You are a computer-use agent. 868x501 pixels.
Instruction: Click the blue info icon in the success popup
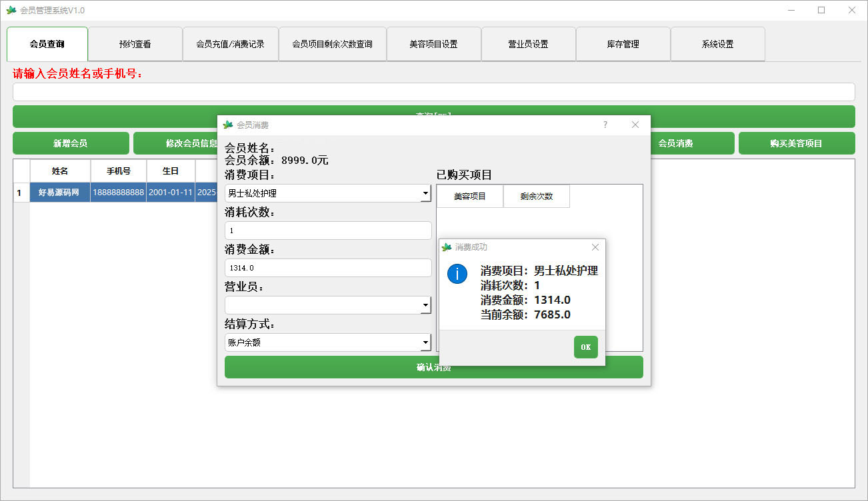pyautogui.click(x=457, y=274)
